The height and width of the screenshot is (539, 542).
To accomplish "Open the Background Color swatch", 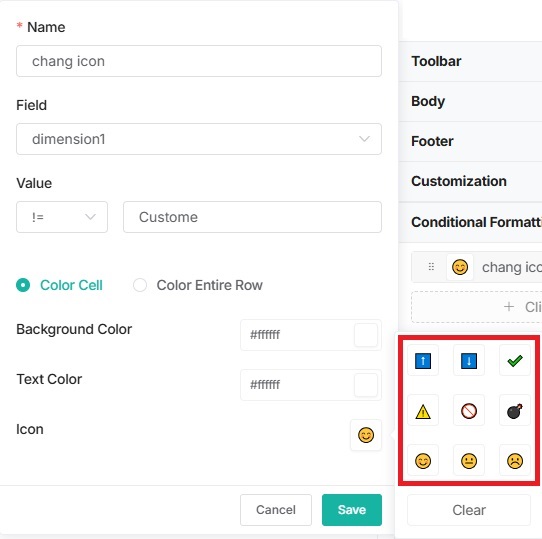I will pos(366,335).
